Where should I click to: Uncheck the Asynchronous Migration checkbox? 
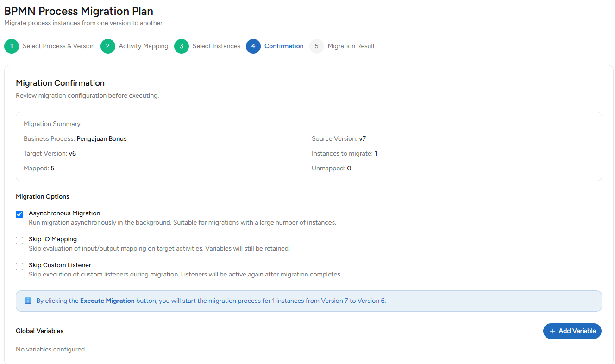pyautogui.click(x=19, y=214)
